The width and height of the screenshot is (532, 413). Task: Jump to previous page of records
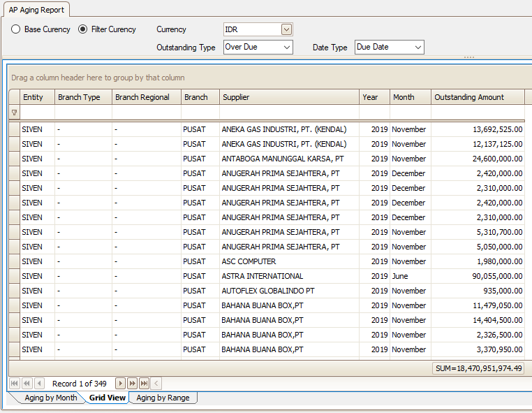click(27, 384)
